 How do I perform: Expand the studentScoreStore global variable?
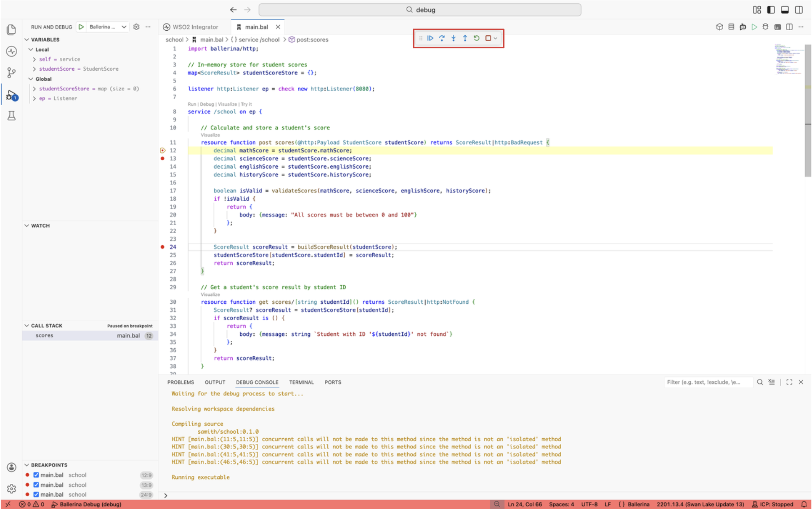click(34, 89)
